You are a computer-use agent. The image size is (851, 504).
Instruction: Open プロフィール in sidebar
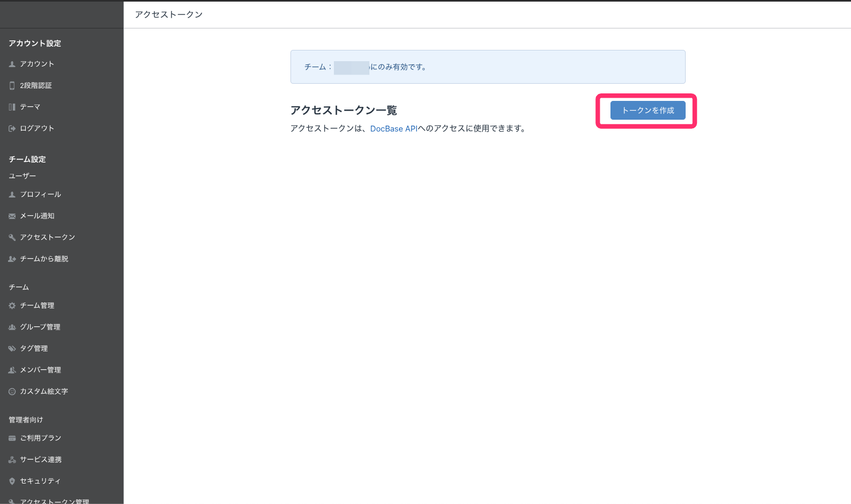40,194
